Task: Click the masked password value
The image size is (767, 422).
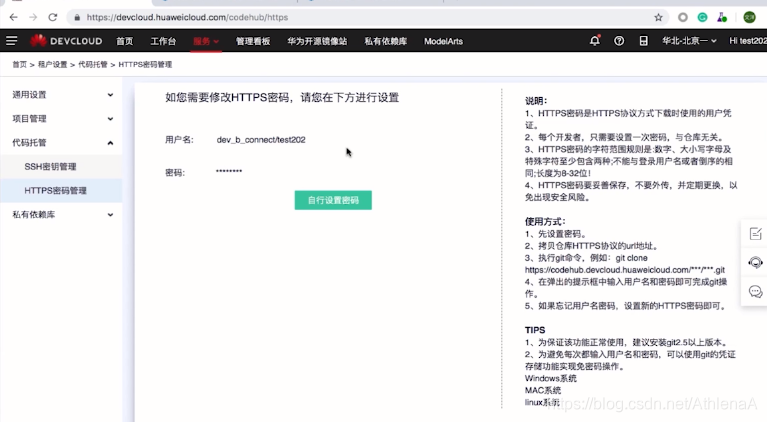Action: (x=229, y=171)
